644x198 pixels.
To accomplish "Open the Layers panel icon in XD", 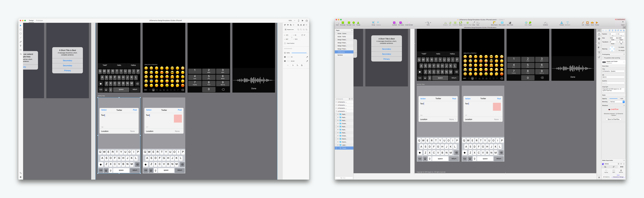I will click(20, 177).
